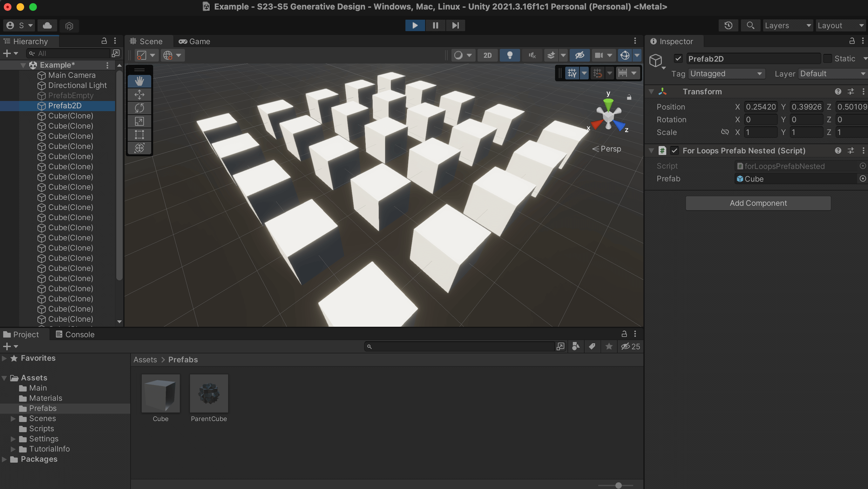Open Undo History clock icon
The image size is (868, 489).
[728, 26]
